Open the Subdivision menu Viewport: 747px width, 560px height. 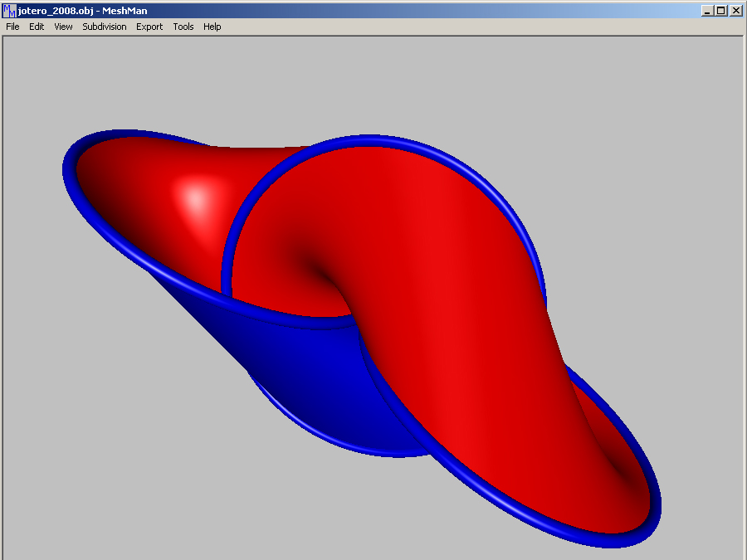click(105, 27)
